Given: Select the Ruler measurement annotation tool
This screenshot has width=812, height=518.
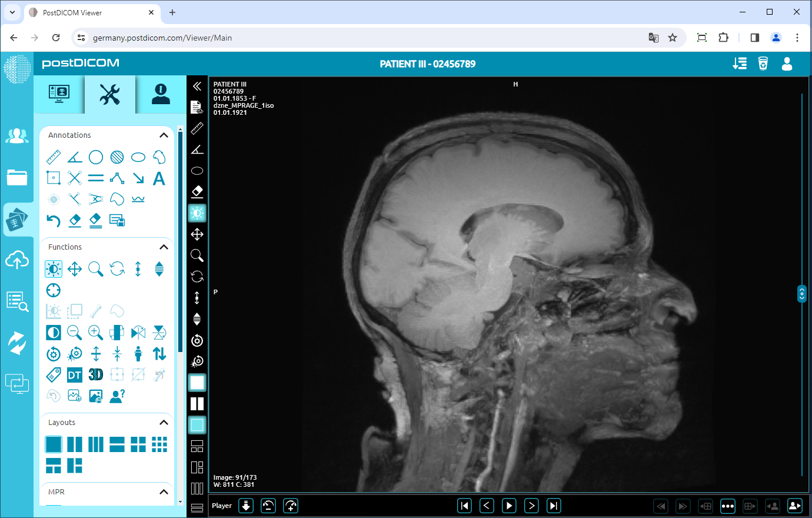Looking at the screenshot, I should (53, 157).
